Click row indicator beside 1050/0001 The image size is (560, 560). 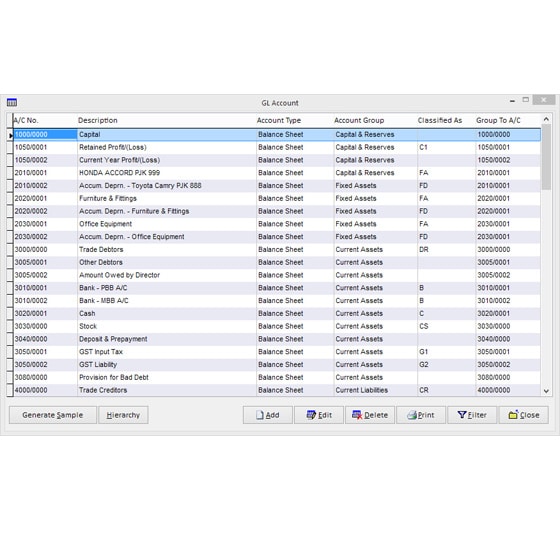[x=10, y=148]
